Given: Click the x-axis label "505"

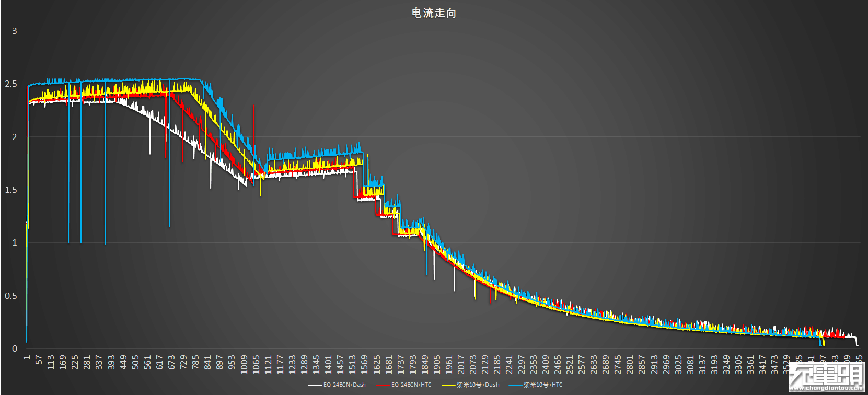Looking at the screenshot, I should point(135,362).
